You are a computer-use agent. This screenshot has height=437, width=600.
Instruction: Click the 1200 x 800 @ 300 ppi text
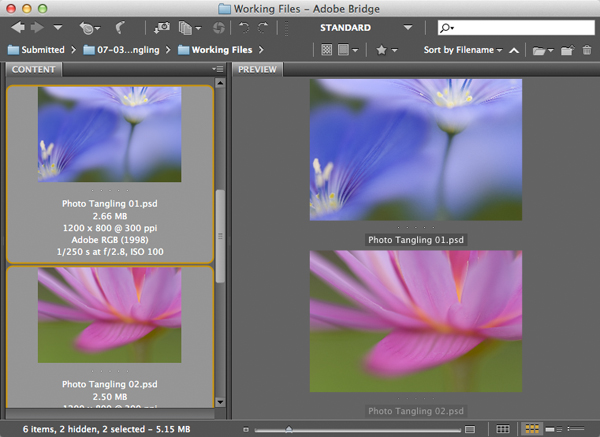(109, 228)
